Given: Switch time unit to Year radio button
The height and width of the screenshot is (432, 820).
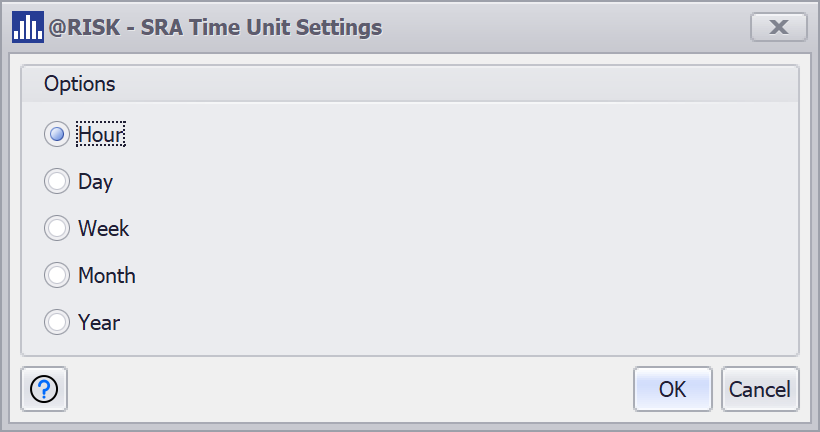Looking at the screenshot, I should pos(57,323).
